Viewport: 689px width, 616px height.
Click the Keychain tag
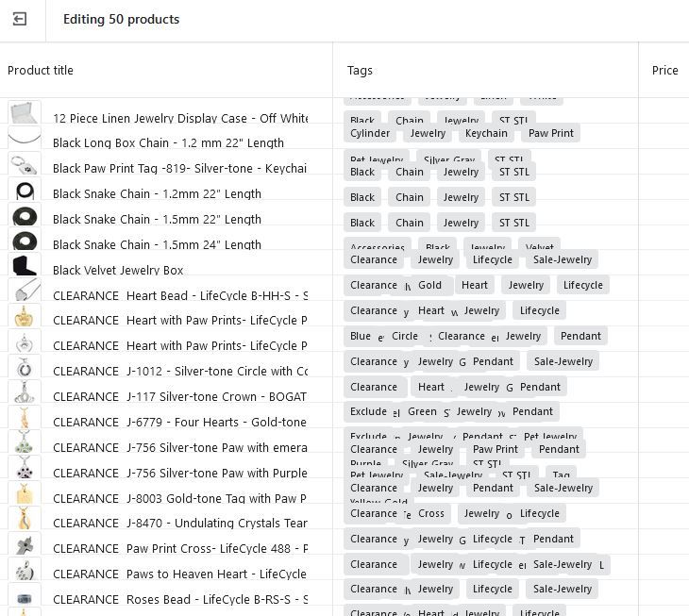[486, 134]
